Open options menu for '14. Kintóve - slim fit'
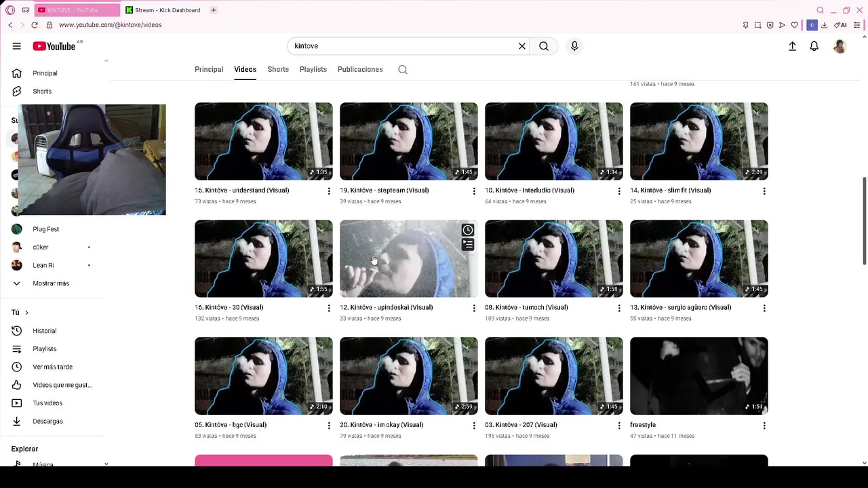The image size is (868, 488). coord(764,191)
